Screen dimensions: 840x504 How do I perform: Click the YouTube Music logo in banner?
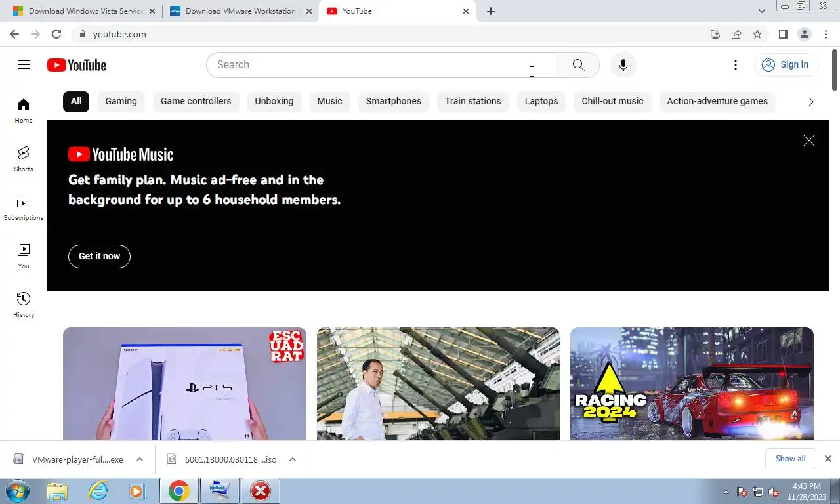click(x=121, y=154)
